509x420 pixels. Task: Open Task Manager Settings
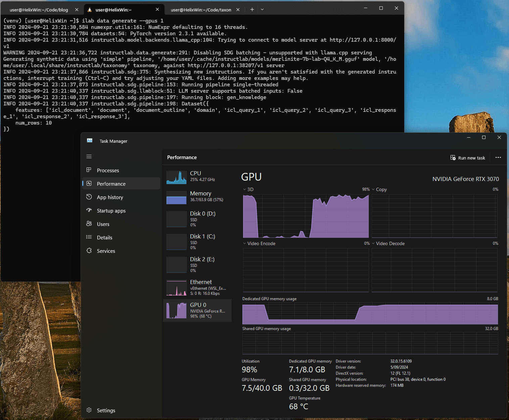(106, 410)
